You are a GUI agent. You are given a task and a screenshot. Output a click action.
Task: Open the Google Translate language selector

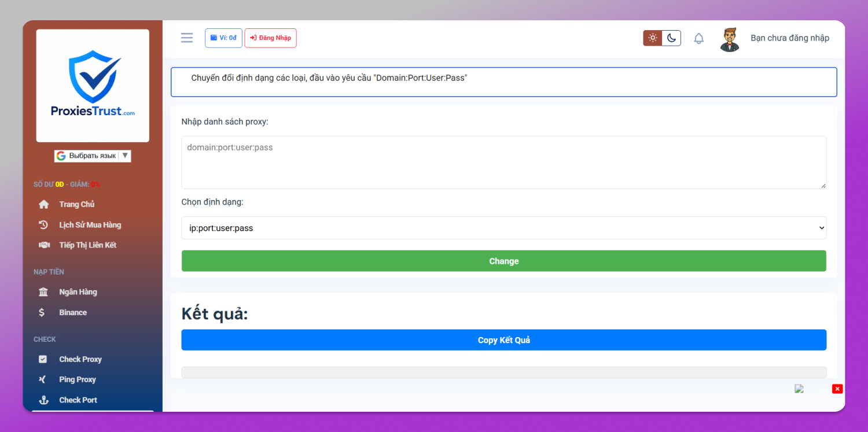coord(93,156)
